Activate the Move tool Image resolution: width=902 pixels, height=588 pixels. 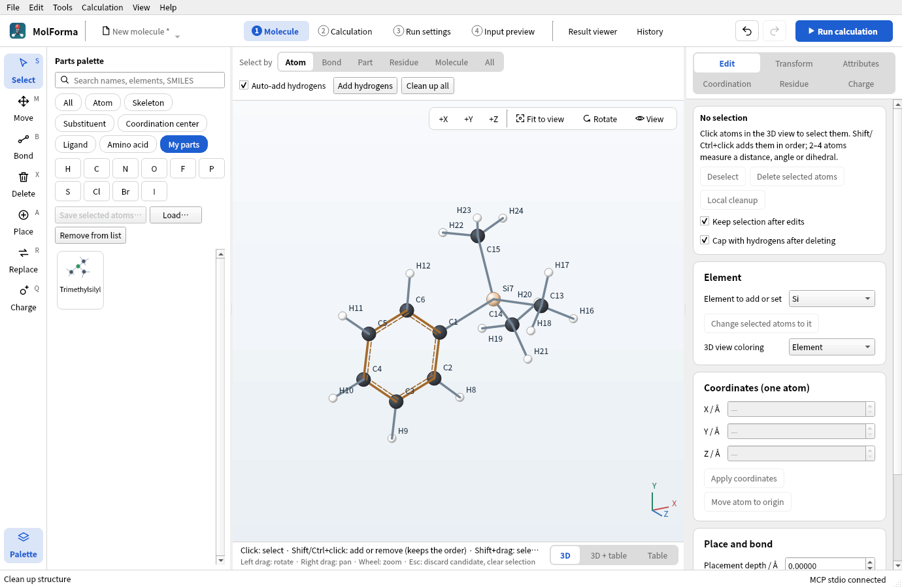[24, 108]
